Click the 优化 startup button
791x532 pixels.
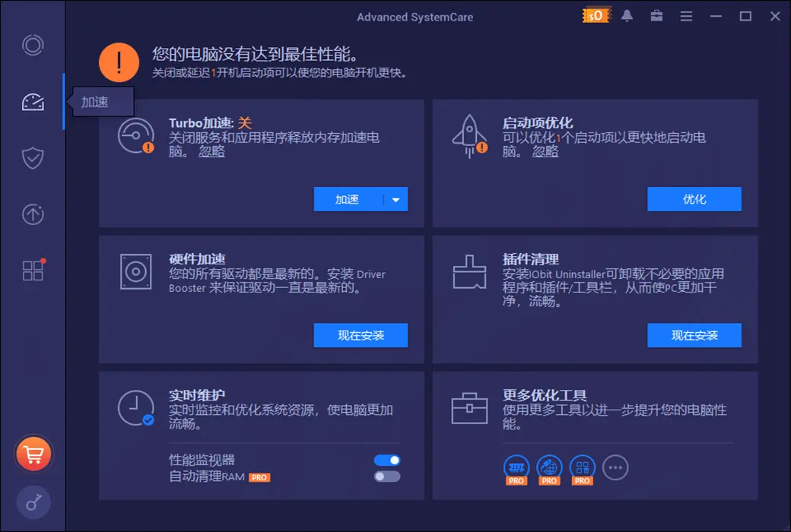tap(694, 199)
